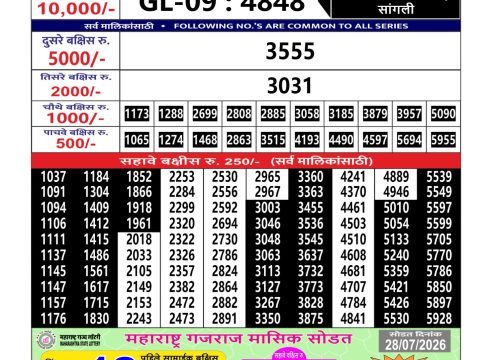Click the 10,000/- prize amount

(76, 9)
